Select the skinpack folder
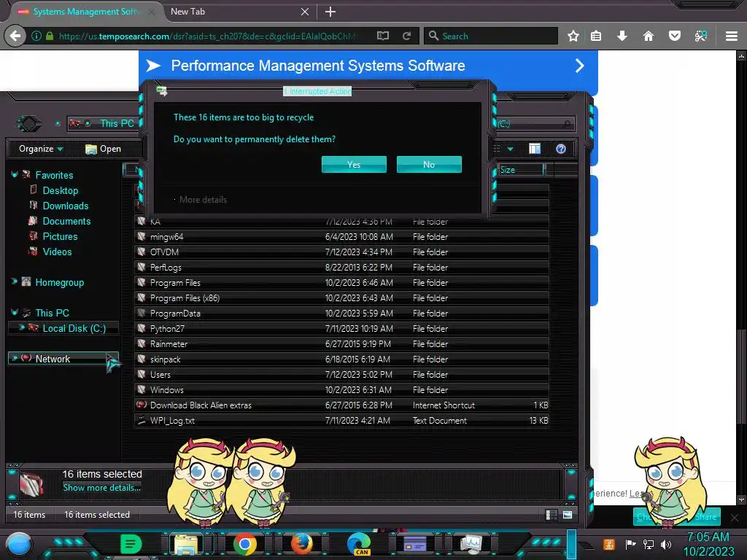The width and height of the screenshot is (747, 560). click(342, 359)
